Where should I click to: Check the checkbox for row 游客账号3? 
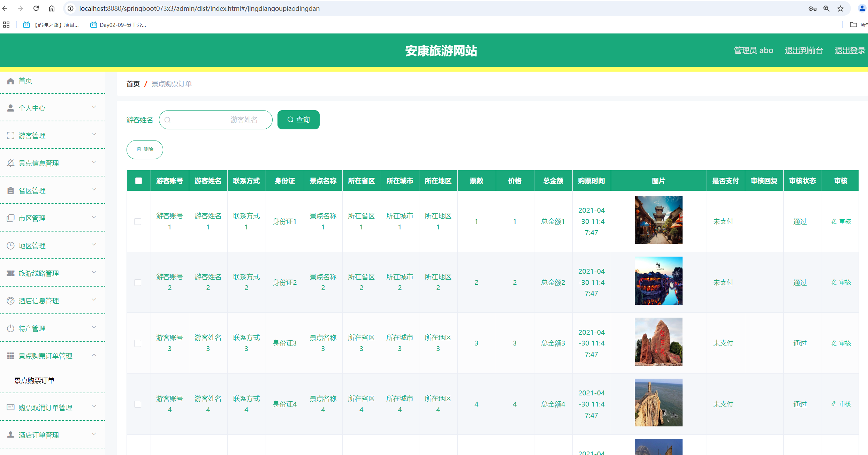pos(138,343)
